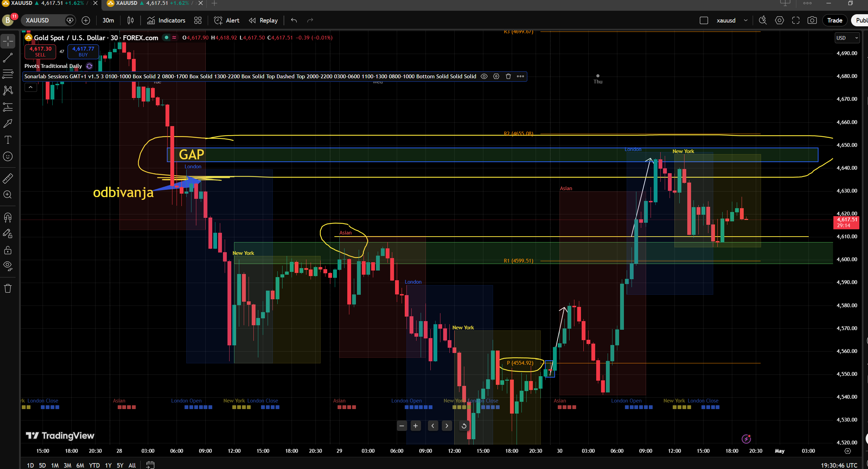Viewport: 868px width, 469px height.
Task: Click the red 4,617.30 SELL button
Action: pos(40,51)
